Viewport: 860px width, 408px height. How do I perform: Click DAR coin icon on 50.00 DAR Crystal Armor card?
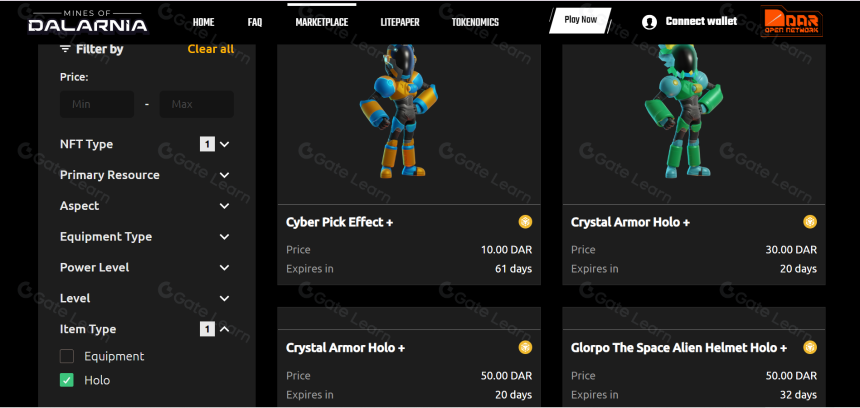(525, 348)
